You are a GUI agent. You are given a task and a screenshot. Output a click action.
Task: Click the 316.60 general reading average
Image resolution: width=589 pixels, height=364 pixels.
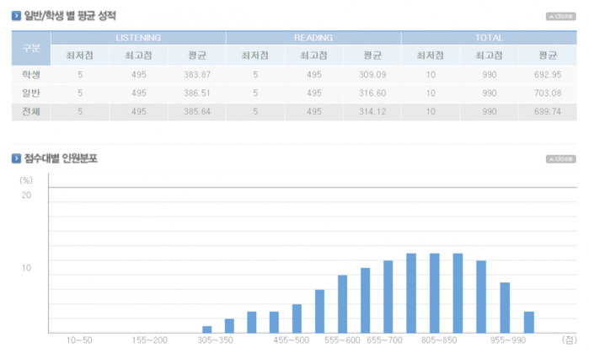click(372, 93)
